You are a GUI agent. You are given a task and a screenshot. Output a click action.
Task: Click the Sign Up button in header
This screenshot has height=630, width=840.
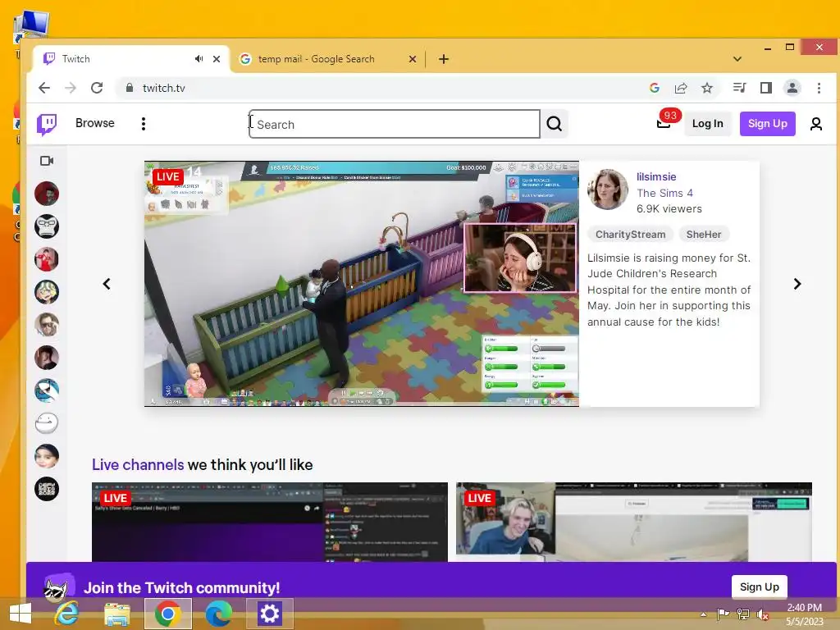click(x=767, y=124)
